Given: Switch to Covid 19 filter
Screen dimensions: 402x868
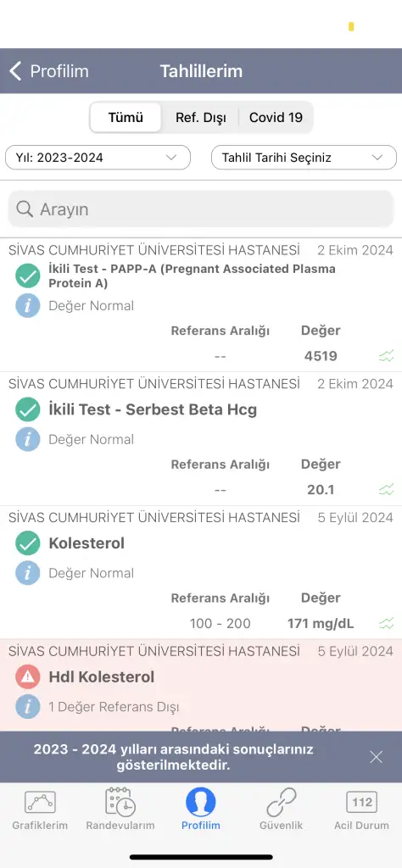Looking at the screenshot, I should (276, 117).
